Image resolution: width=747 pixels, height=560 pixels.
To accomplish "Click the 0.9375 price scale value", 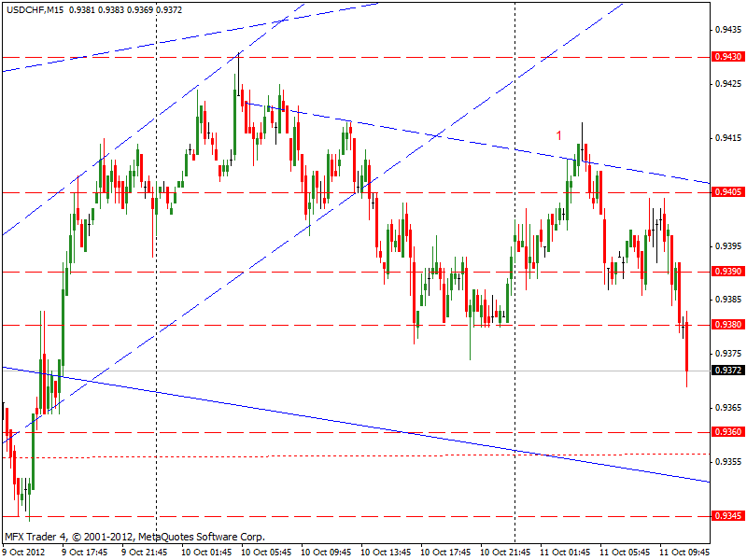I will pyautogui.click(x=728, y=354).
